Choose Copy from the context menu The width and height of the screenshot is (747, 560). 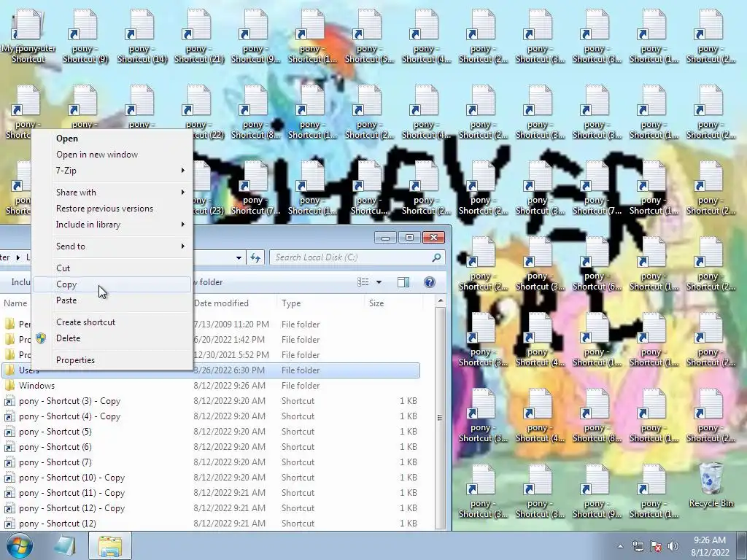pos(66,284)
